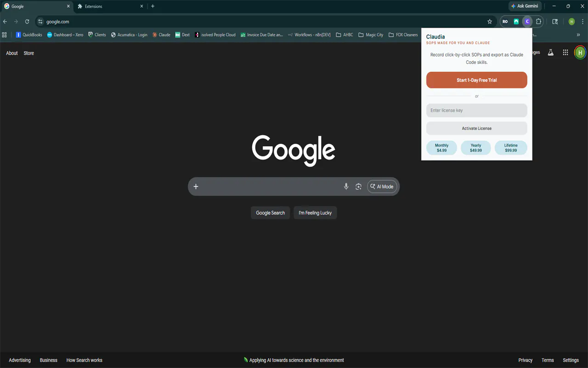
Task: Open site information icon in address bar
Action: (x=40, y=22)
